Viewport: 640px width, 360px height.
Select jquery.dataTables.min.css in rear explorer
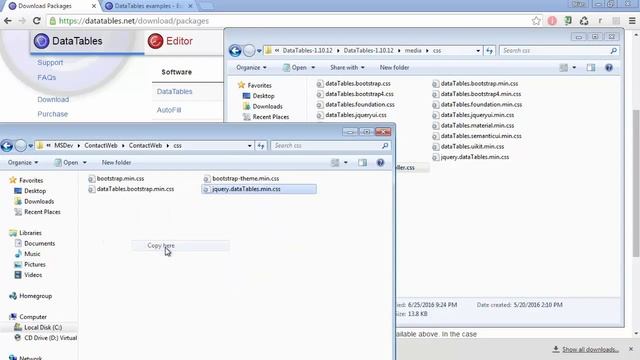coord(471,157)
